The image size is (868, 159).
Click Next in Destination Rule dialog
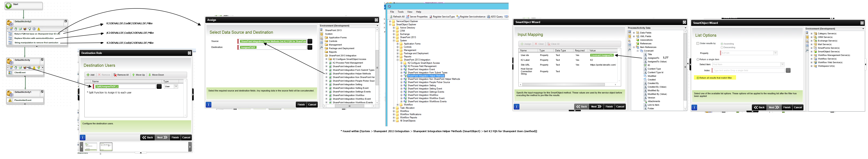coord(162,137)
